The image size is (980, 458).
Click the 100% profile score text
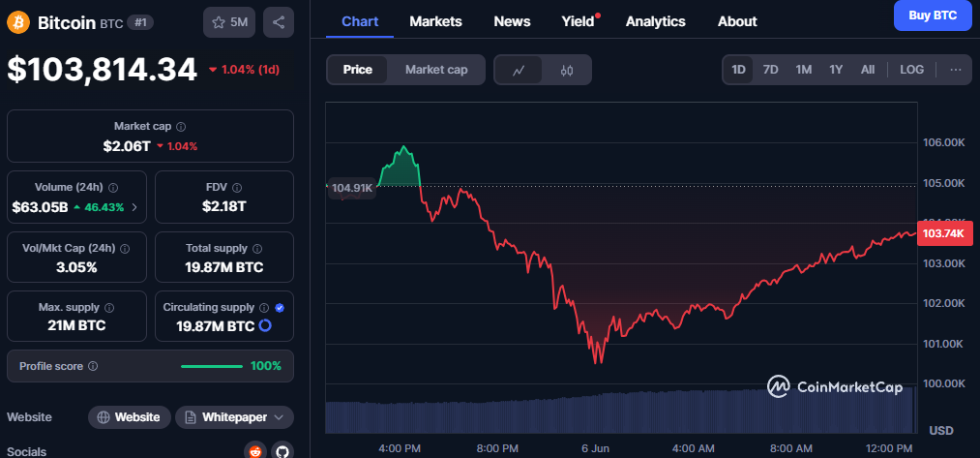tap(266, 366)
